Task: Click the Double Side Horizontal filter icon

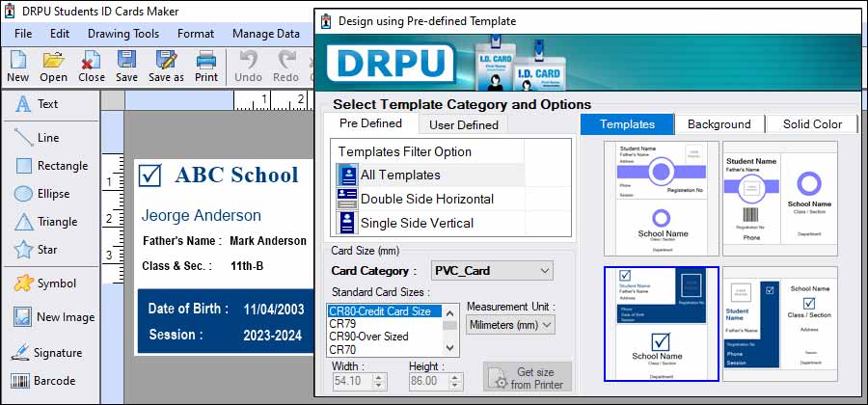Action: (x=347, y=199)
